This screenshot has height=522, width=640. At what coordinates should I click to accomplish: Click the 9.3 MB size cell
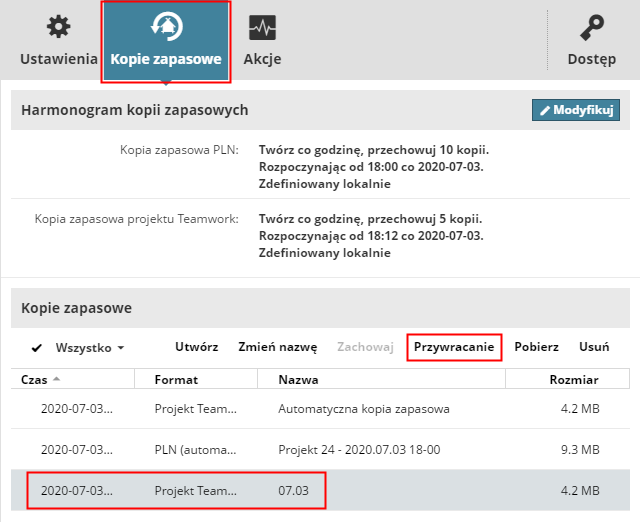pos(580,450)
